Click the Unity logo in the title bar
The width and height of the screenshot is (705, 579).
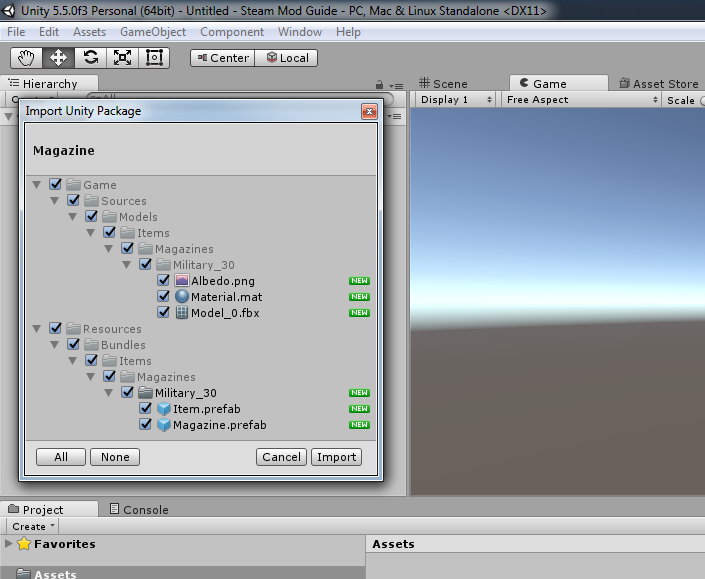point(8,10)
